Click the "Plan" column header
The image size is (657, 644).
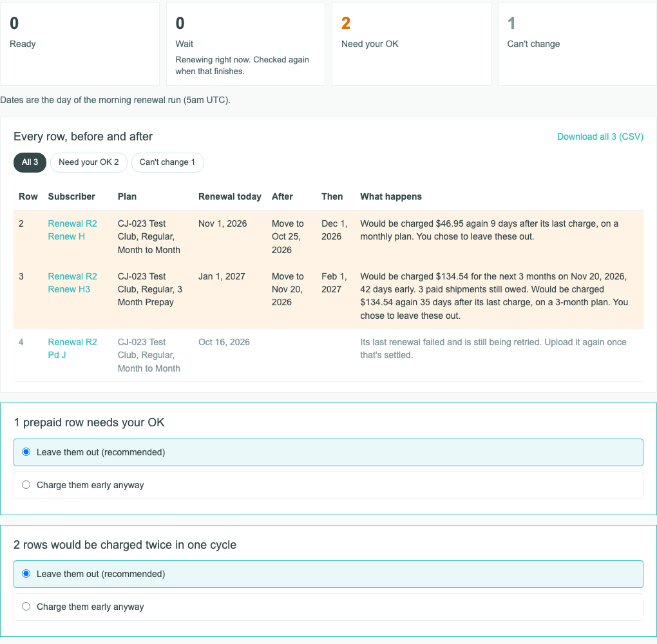tap(127, 196)
